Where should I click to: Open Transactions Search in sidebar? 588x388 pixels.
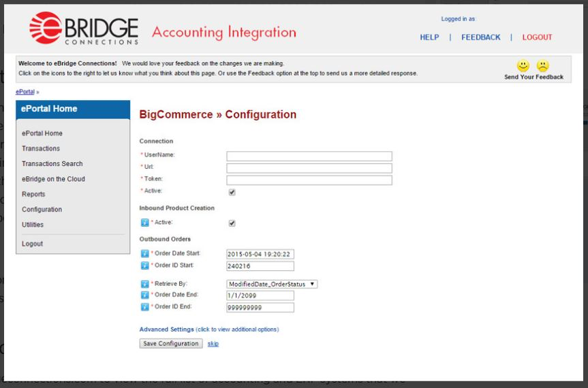[x=52, y=163]
